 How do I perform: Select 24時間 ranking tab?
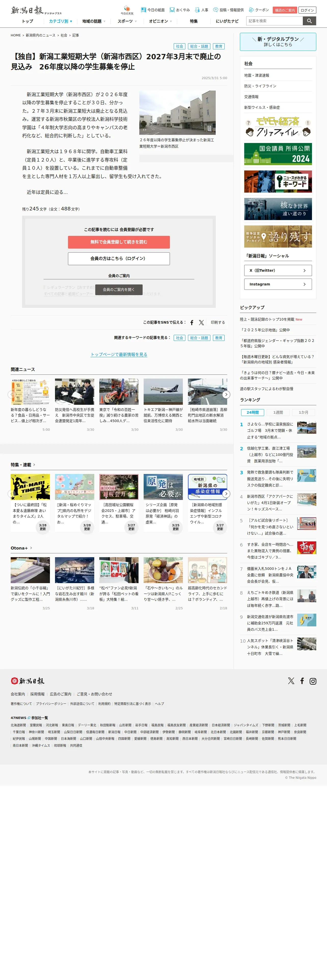click(252, 412)
